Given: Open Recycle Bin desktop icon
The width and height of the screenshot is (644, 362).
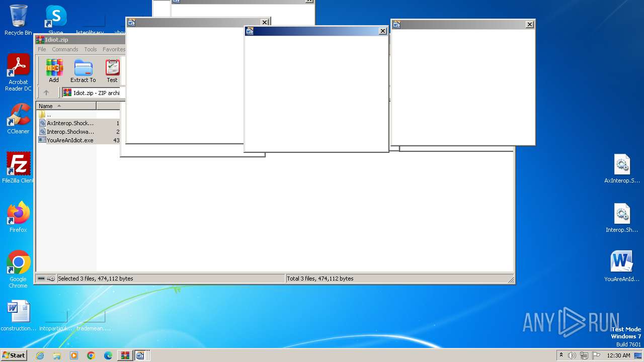Looking at the screenshot, I should (x=18, y=20).
